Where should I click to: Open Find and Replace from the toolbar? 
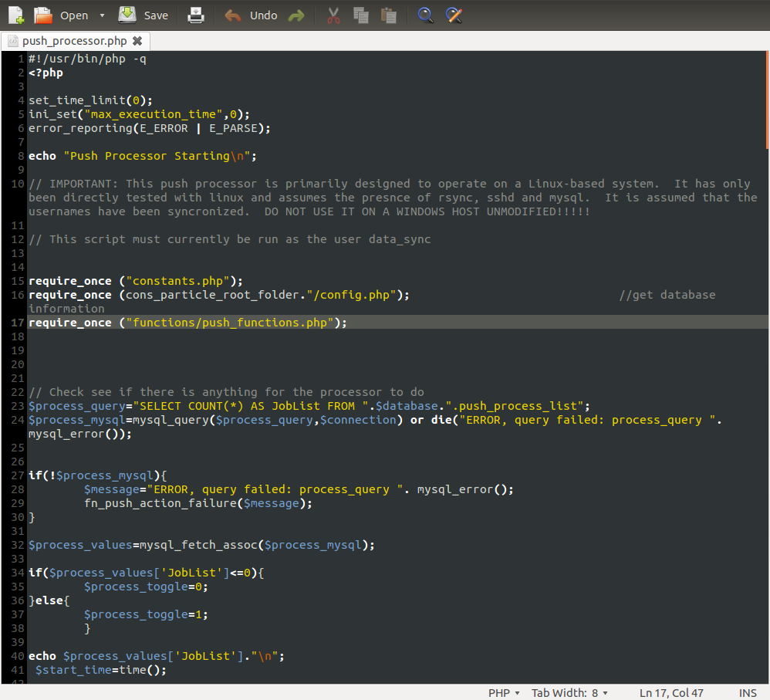pos(454,15)
